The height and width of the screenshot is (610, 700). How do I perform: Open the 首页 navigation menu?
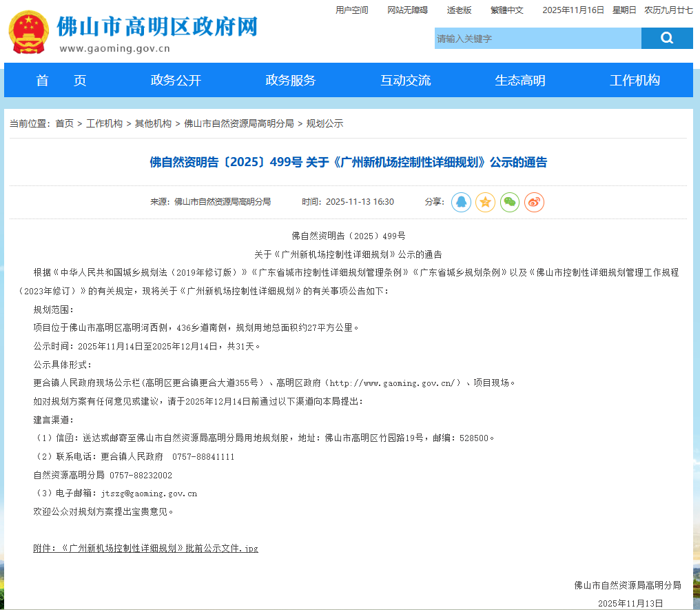(x=61, y=80)
